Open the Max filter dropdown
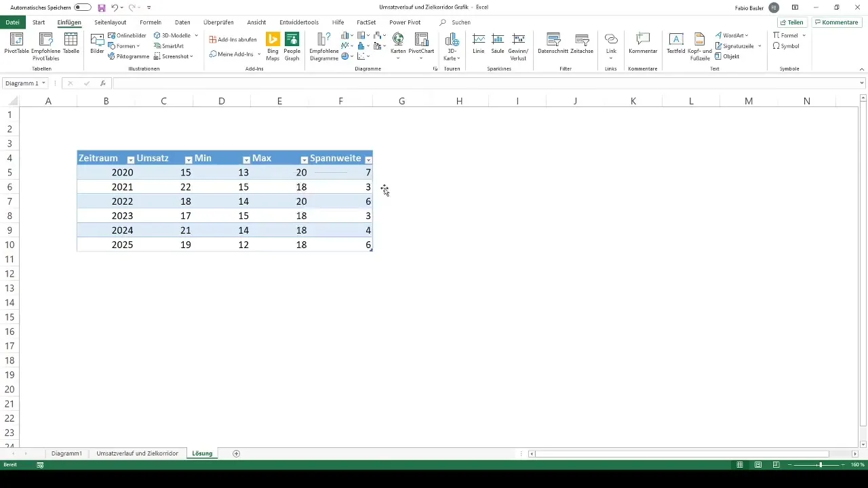868x488 pixels. click(304, 159)
